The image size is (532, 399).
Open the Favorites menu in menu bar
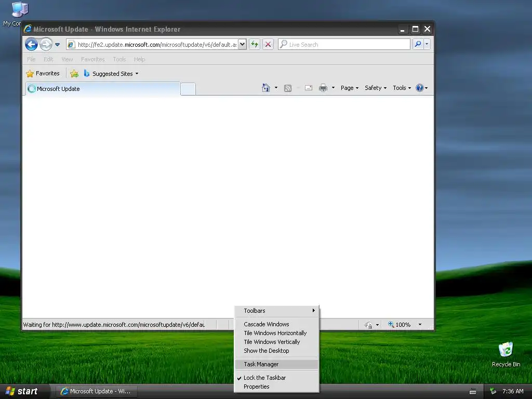pyautogui.click(x=92, y=59)
